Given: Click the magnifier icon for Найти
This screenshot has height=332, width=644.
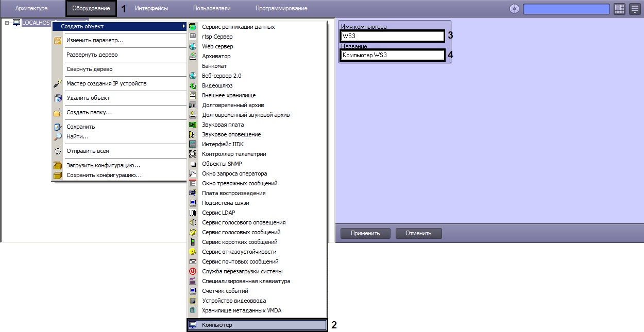Looking at the screenshot, I should [58, 136].
